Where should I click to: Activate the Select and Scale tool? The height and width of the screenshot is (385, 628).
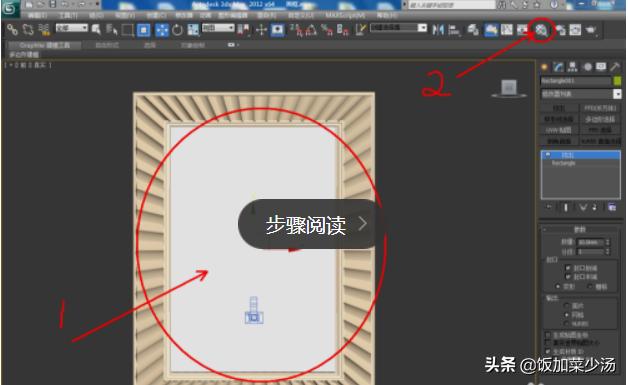[x=193, y=30]
